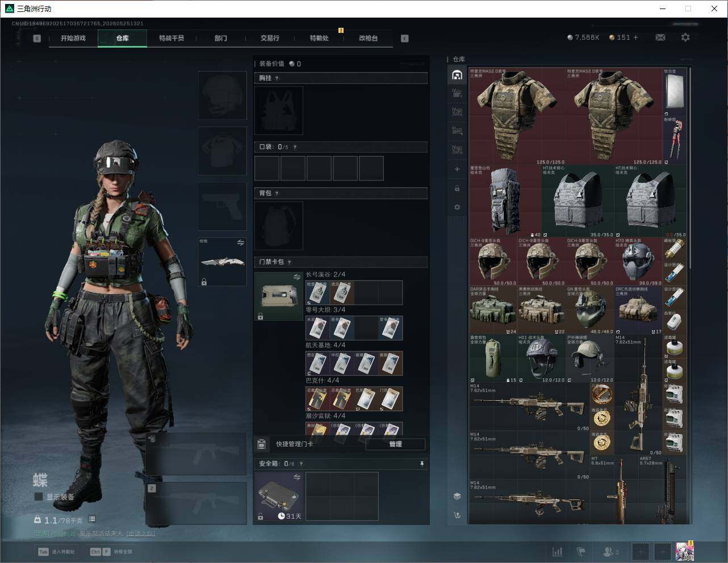Select the empty pistol slot
This screenshot has width=728, height=563.
tap(222, 207)
